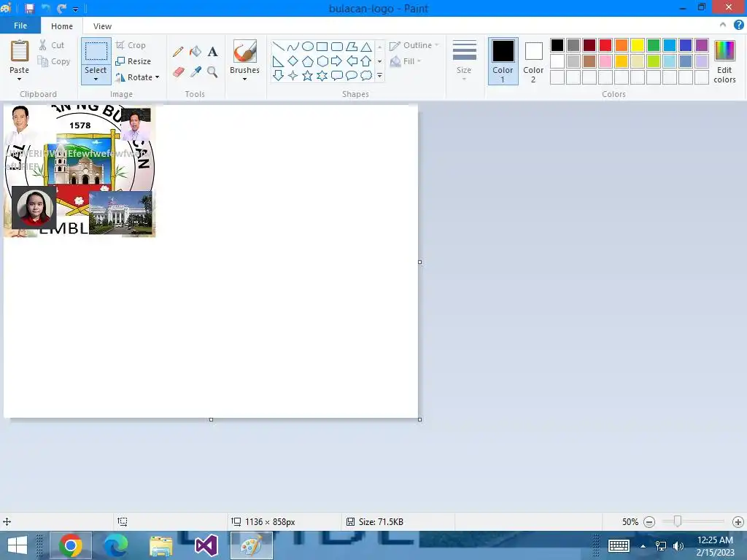Image resolution: width=747 pixels, height=560 pixels.
Task: Choose the Line shape
Action: point(278,46)
